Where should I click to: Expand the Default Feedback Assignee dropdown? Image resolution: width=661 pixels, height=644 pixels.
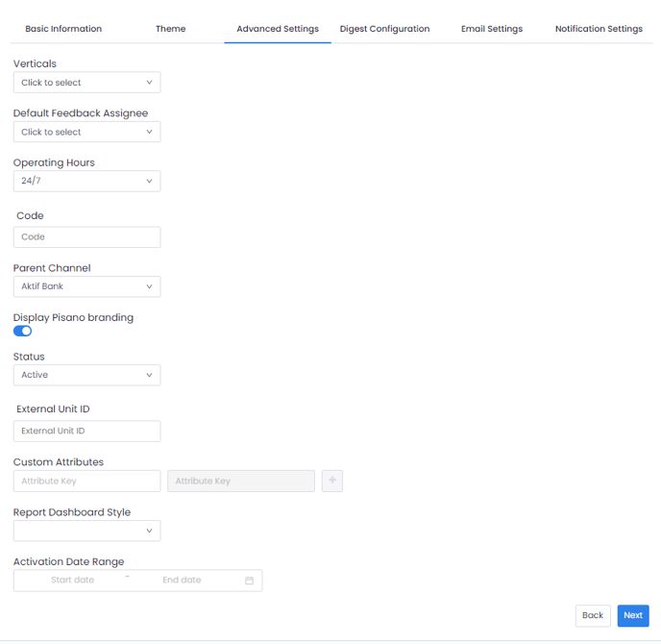point(86,132)
